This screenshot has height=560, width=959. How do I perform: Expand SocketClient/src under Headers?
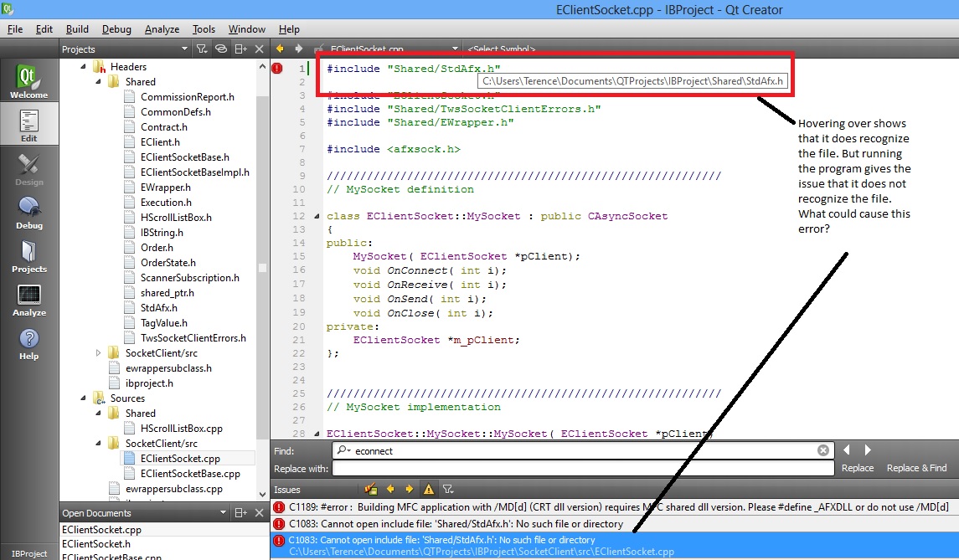click(x=98, y=352)
